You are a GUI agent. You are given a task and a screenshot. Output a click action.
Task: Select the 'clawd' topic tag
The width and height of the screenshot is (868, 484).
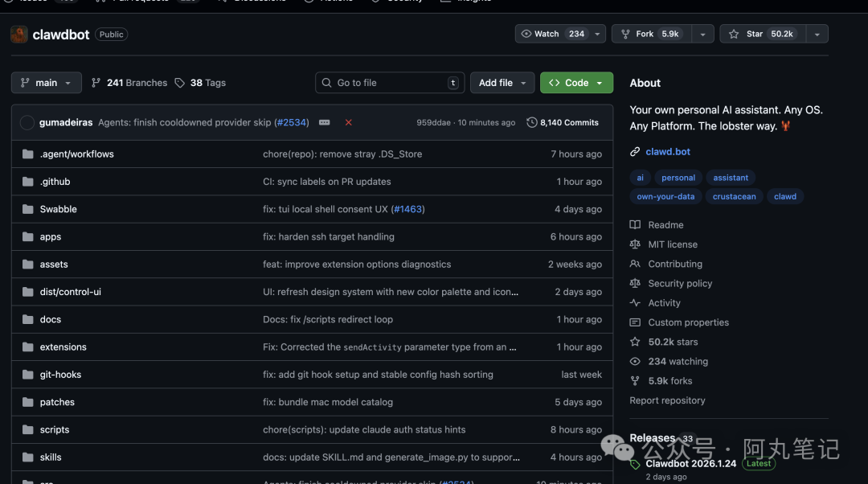[x=785, y=197]
